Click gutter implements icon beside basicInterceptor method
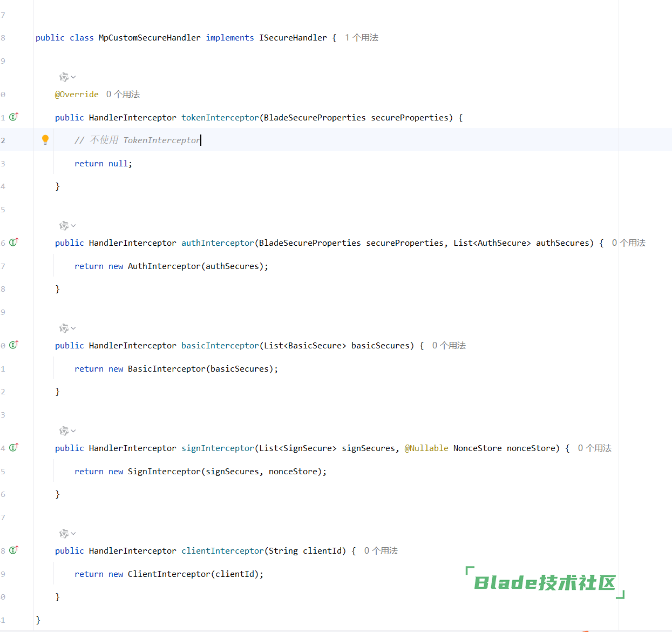This screenshot has width=672, height=632. click(x=14, y=345)
